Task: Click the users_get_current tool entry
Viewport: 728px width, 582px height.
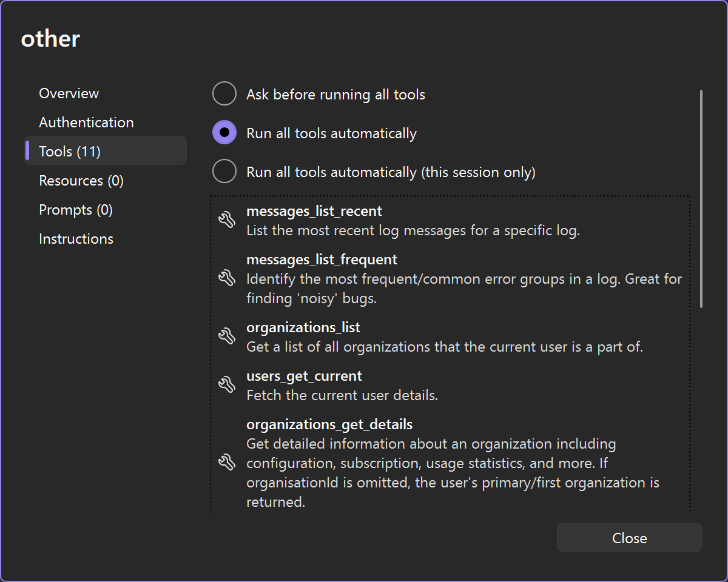Action: (x=304, y=375)
